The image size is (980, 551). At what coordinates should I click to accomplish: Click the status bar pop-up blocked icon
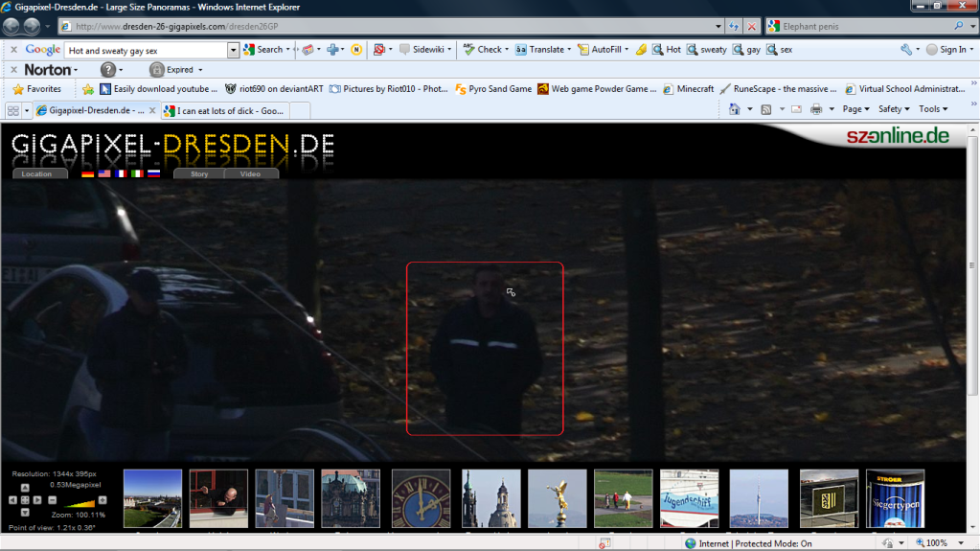[x=604, y=543]
